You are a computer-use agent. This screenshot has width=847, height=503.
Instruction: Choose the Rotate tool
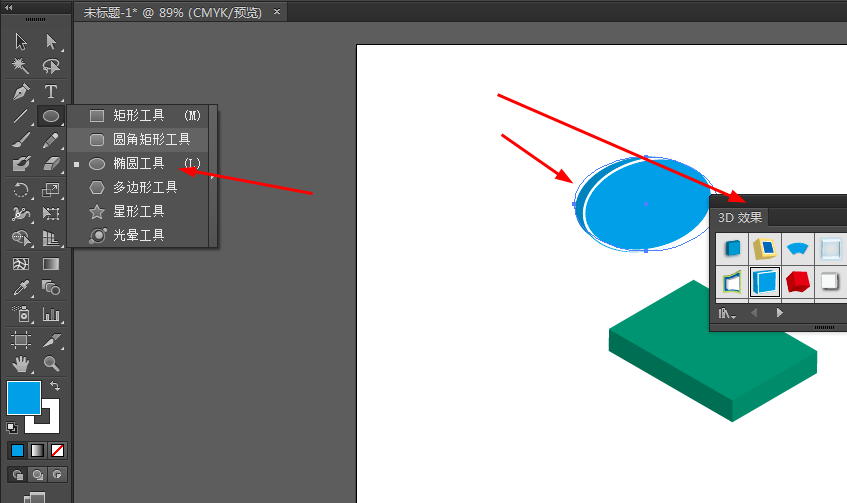[x=21, y=190]
